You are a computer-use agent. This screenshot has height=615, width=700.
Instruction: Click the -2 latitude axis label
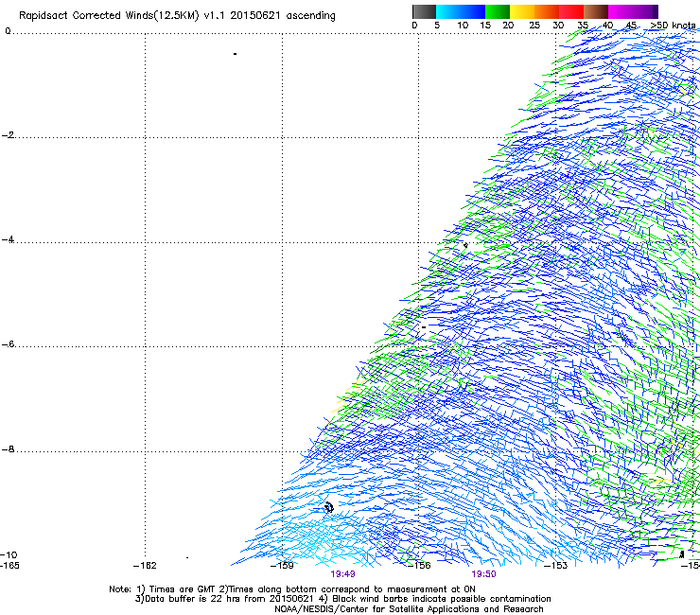pos(8,135)
